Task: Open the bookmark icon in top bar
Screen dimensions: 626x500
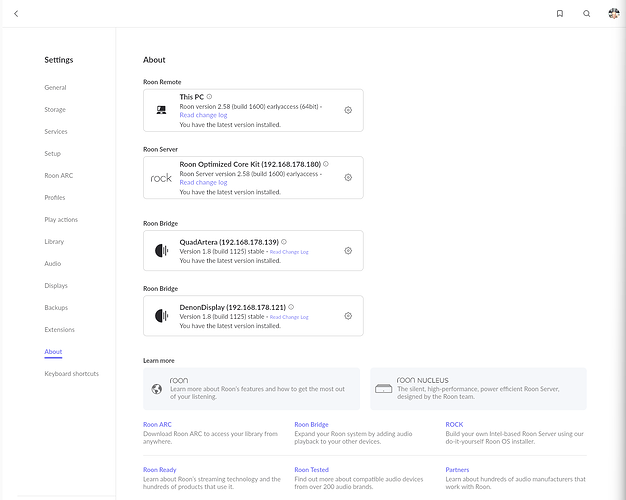Action: (x=559, y=14)
